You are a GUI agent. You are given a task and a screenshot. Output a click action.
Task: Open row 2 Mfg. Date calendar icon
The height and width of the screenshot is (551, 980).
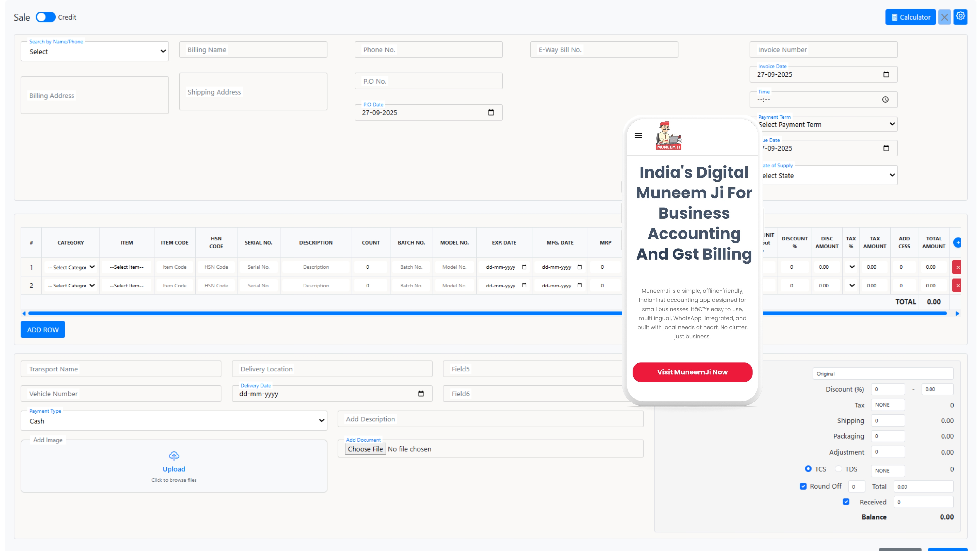click(580, 285)
